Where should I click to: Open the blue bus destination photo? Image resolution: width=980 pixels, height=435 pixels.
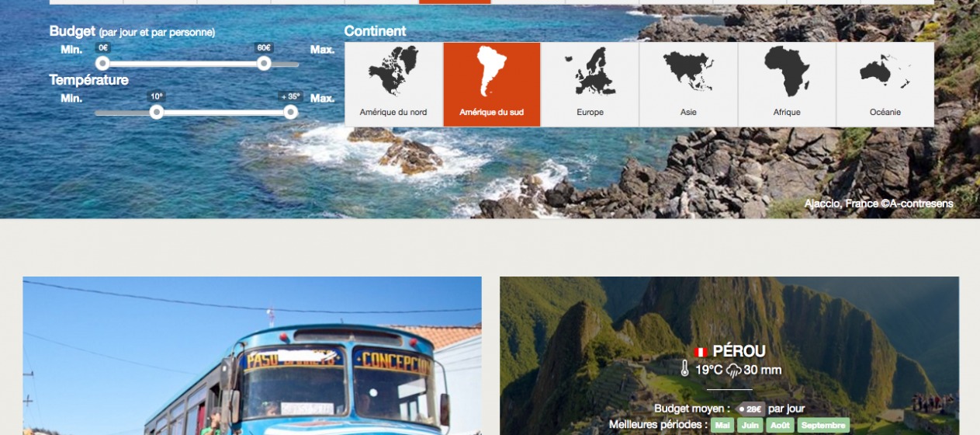(x=252, y=356)
